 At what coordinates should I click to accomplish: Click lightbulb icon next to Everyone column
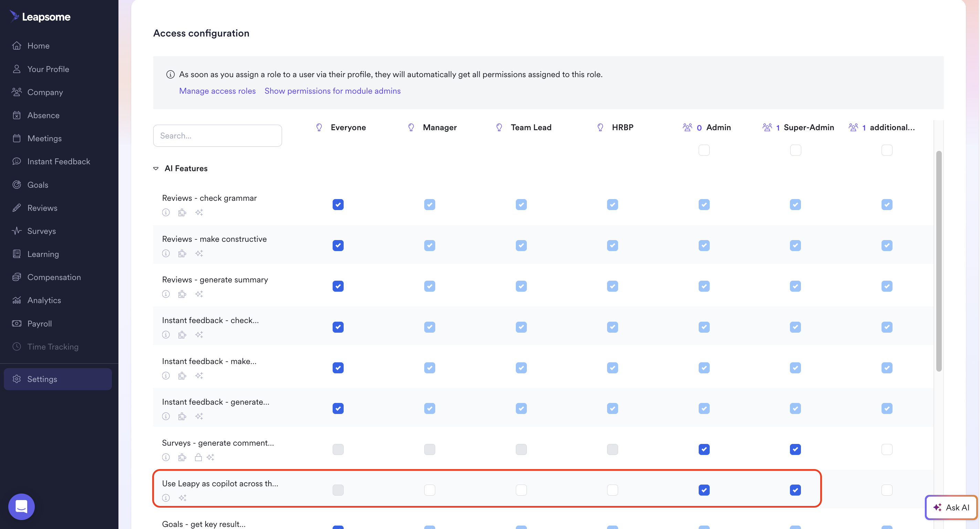[319, 127]
